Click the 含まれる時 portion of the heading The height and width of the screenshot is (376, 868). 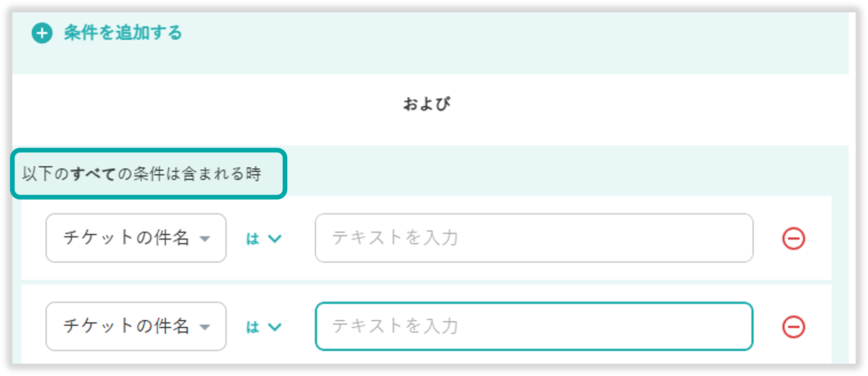click(221, 174)
